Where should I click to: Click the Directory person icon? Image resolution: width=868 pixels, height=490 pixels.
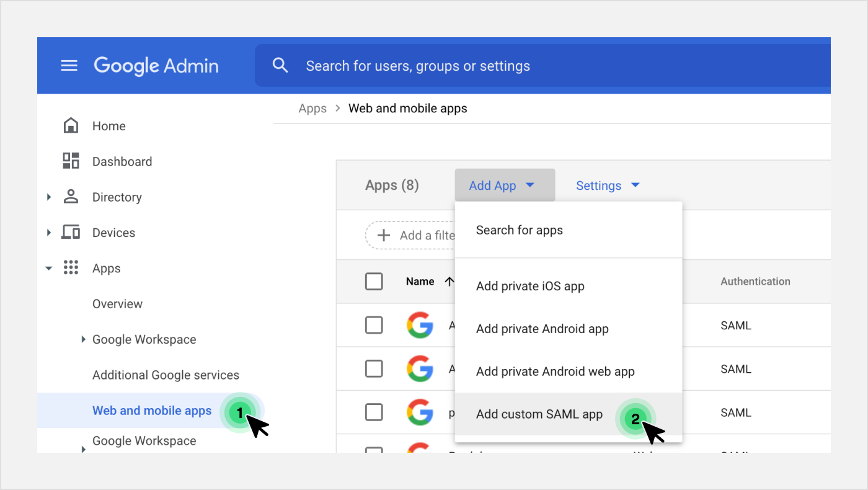71,197
